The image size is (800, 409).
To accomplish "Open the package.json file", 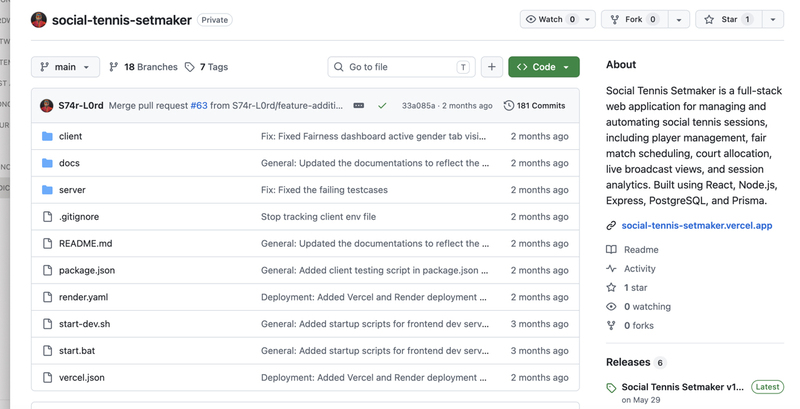I will click(87, 270).
